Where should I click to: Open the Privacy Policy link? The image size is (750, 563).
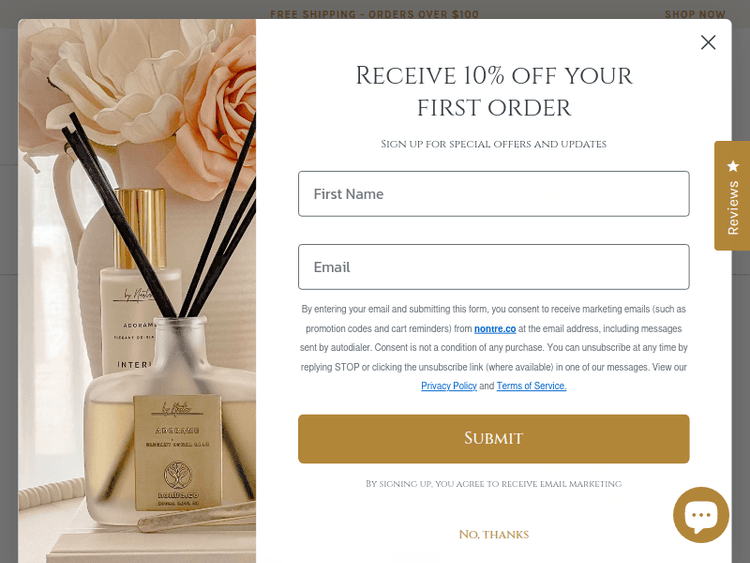[x=449, y=386]
